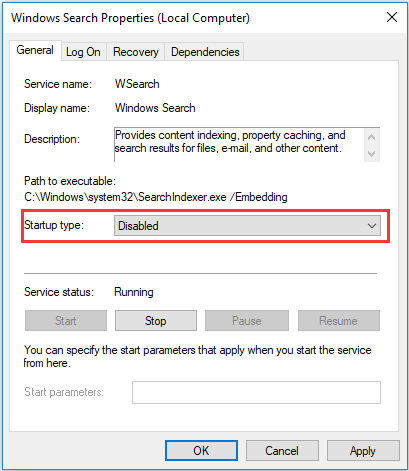Viewport: 409px width, 471px height.
Task: Stop the Windows Search service
Action: click(x=156, y=321)
